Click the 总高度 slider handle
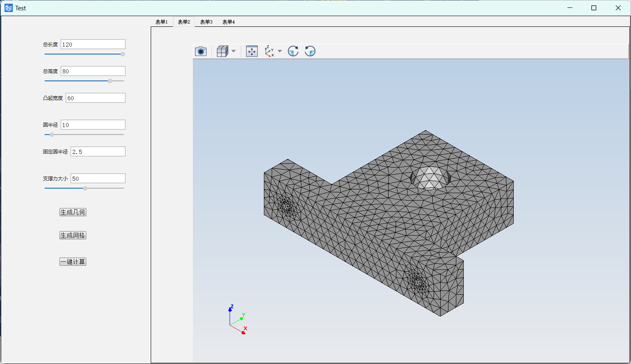631x364 pixels. (x=110, y=81)
